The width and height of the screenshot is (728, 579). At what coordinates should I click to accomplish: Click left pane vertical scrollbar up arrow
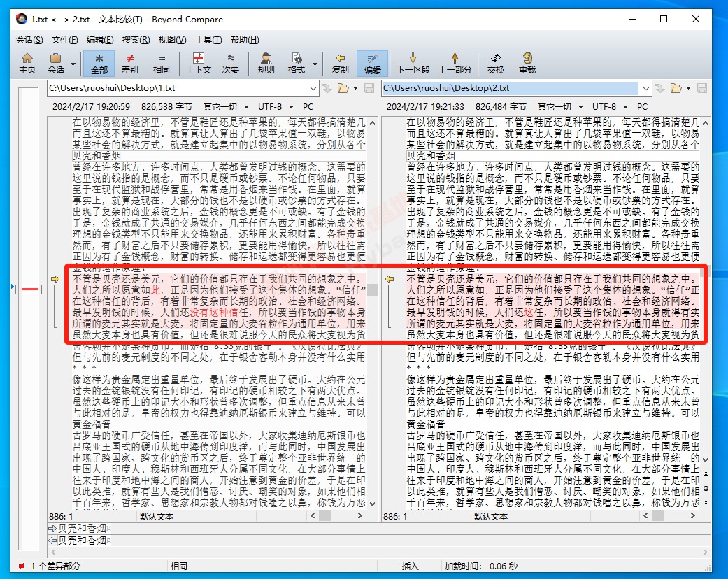pyautogui.click(x=372, y=123)
